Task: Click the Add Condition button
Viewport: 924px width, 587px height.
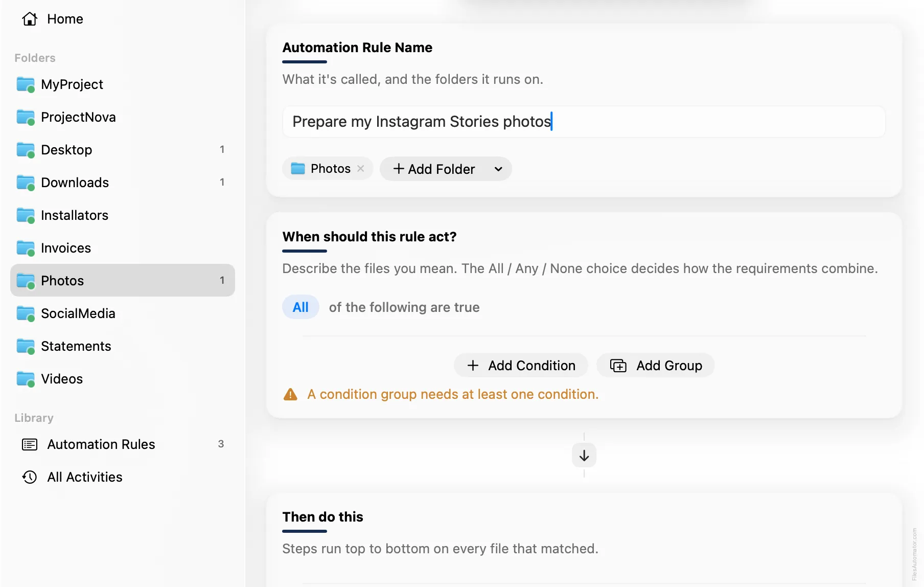Action: click(521, 366)
